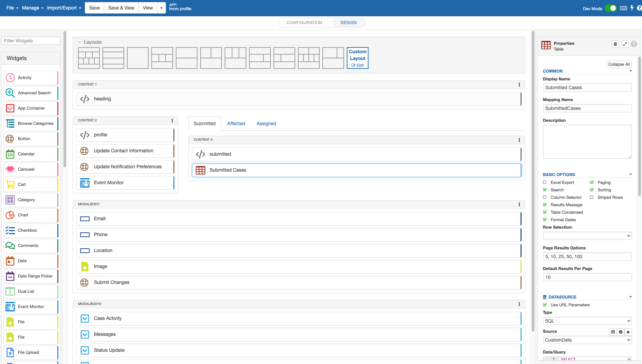Image resolution: width=642 pixels, height=364 pixels.
Task: Click the Display Name input field
Action: tap(587, 88)
